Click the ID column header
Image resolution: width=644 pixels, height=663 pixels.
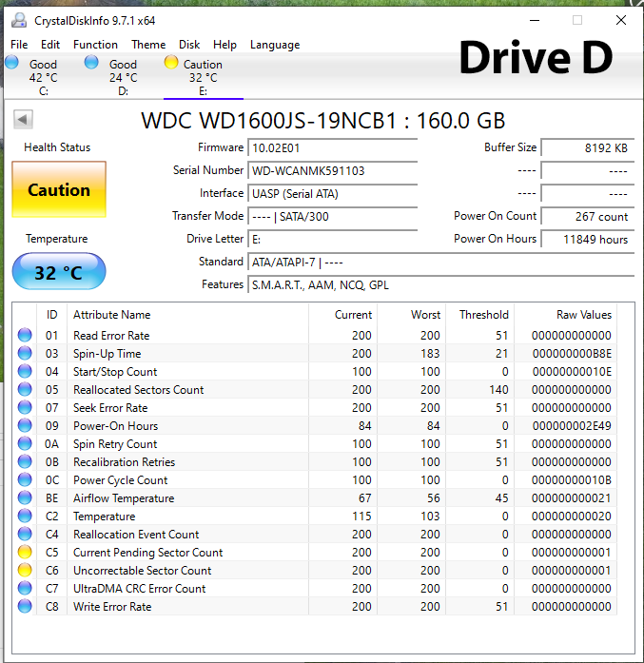pyautogui.click(x=51, y=315)
